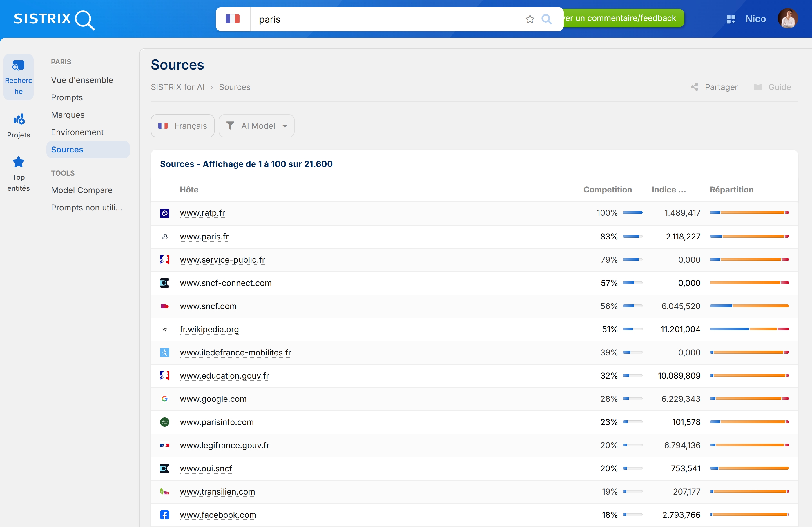Open the Projets sidebar icon
The height and width of the screenshot is (527, 812).
point(19,119)
